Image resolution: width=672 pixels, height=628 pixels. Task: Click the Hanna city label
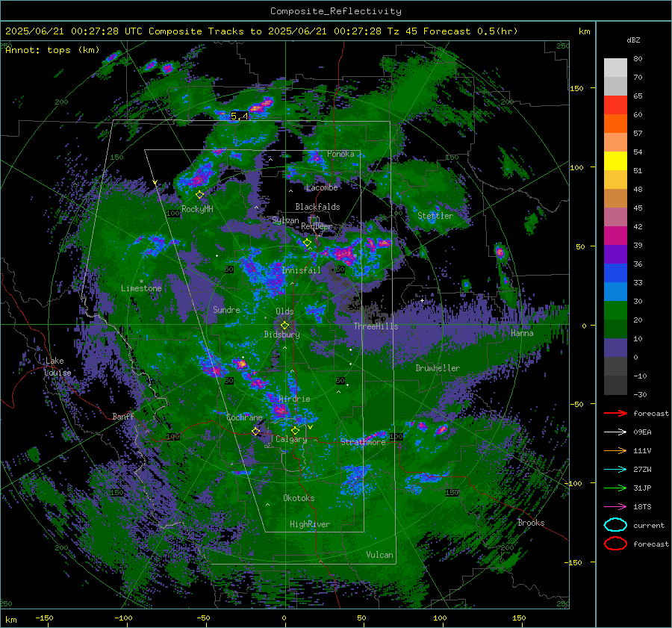click(522, 333)
